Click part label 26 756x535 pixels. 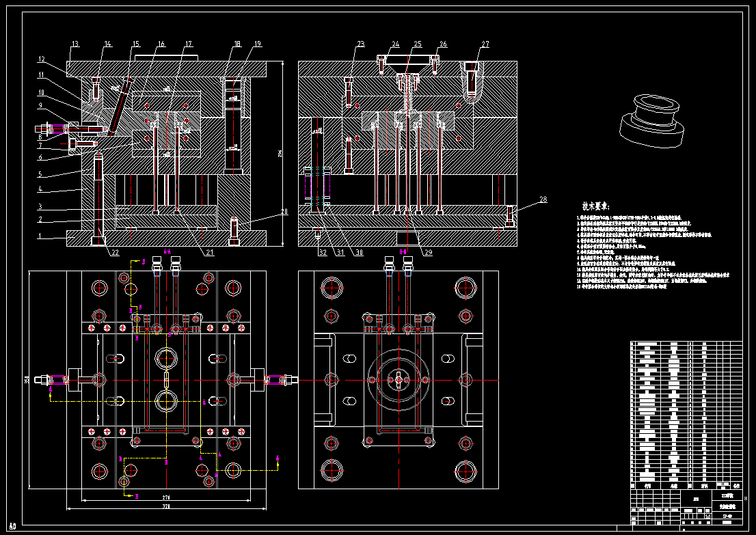(x=443, y=44)
